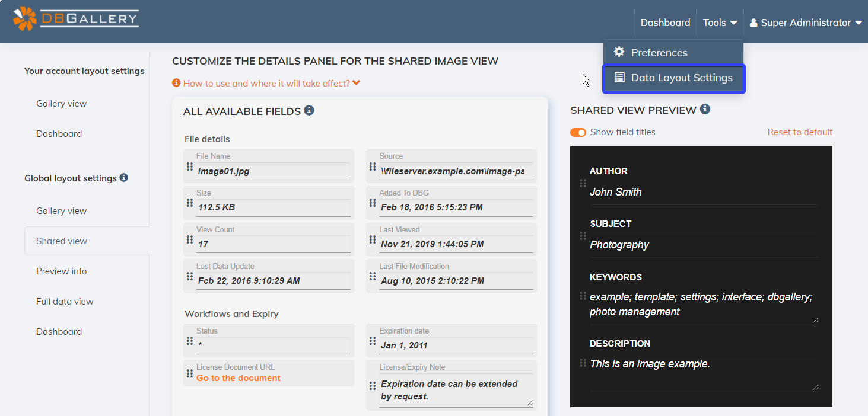Image resolution: width=868 pixels, height=416 pixels.
Task: Click Last File Modification value Aug 10, 2015
Action: (433, 281)
